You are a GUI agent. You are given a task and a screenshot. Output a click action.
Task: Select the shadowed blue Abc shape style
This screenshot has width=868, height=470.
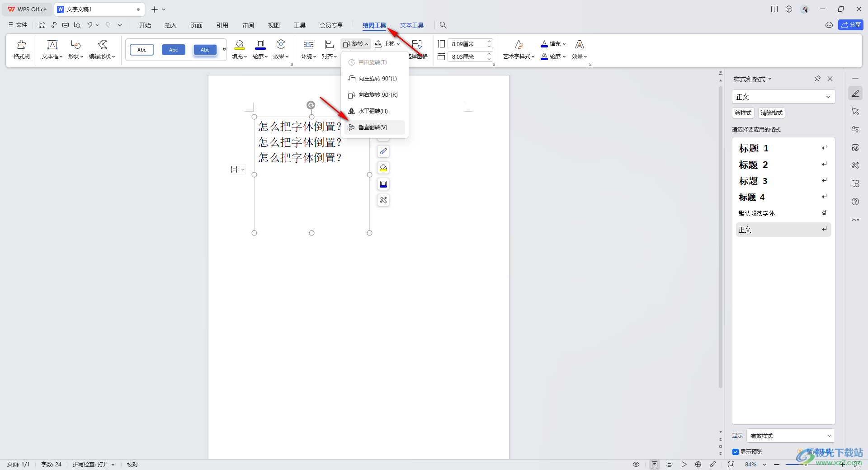(205, 50)
